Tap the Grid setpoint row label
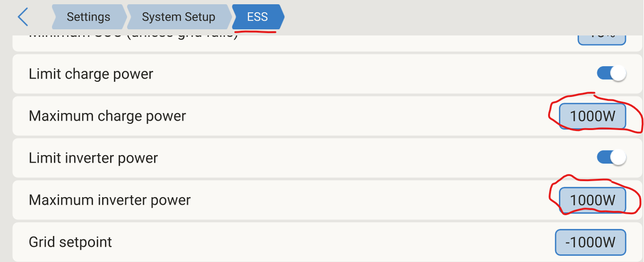 point(70,242)
